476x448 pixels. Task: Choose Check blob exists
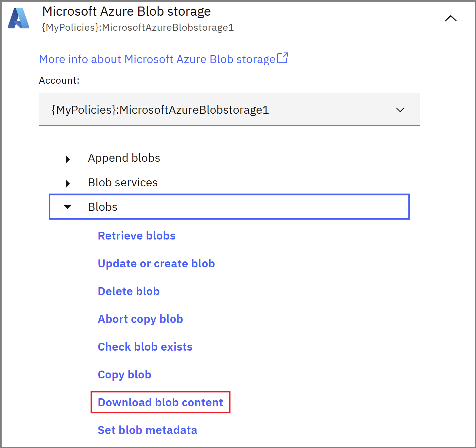145,347
